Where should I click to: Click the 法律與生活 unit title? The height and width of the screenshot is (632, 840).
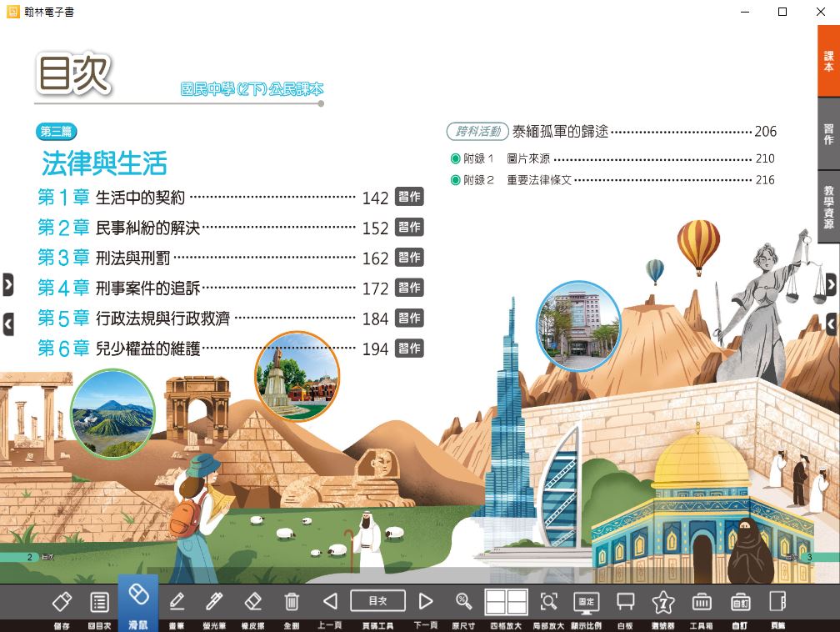104,163
